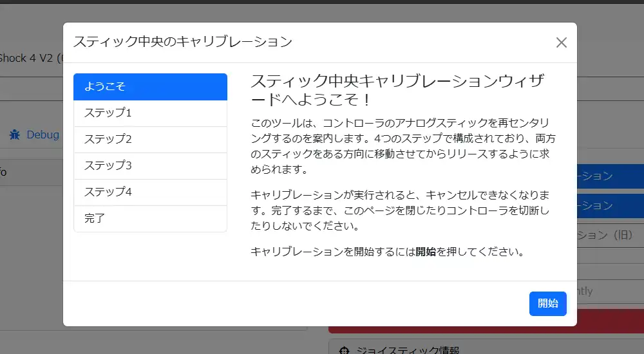This screenshot has width=644, height=354.
Task: Select ステップ2 in the wizard list
Action: tap(150, 139)
